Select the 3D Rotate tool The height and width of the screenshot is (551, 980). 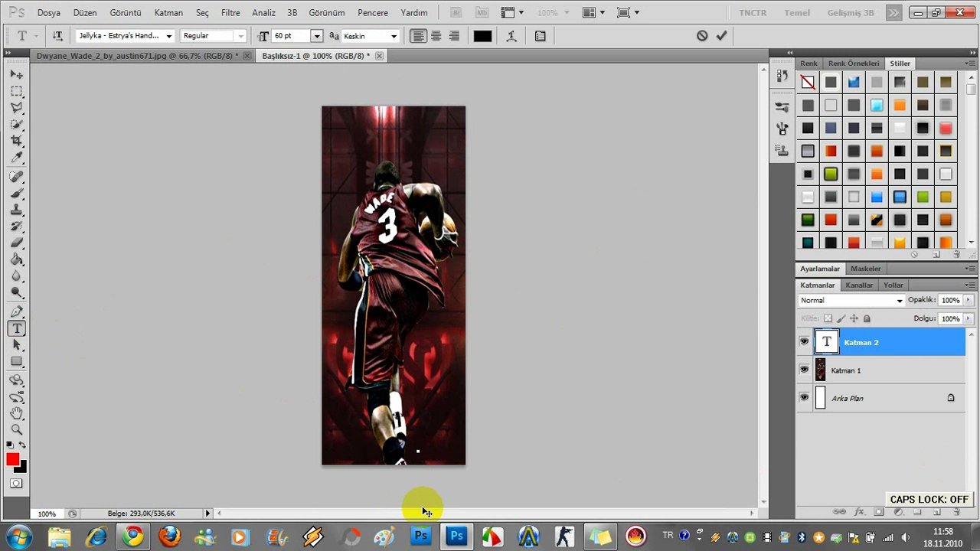click(x=17, y=380)
